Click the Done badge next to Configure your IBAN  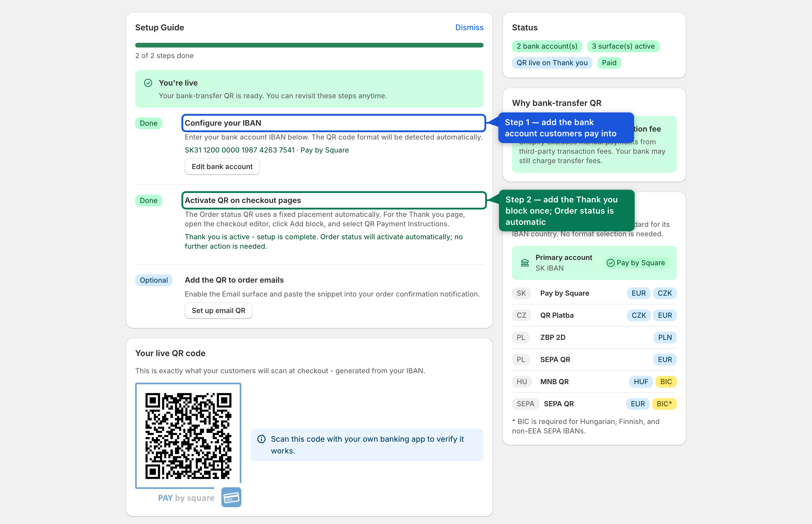pos(149,123)
